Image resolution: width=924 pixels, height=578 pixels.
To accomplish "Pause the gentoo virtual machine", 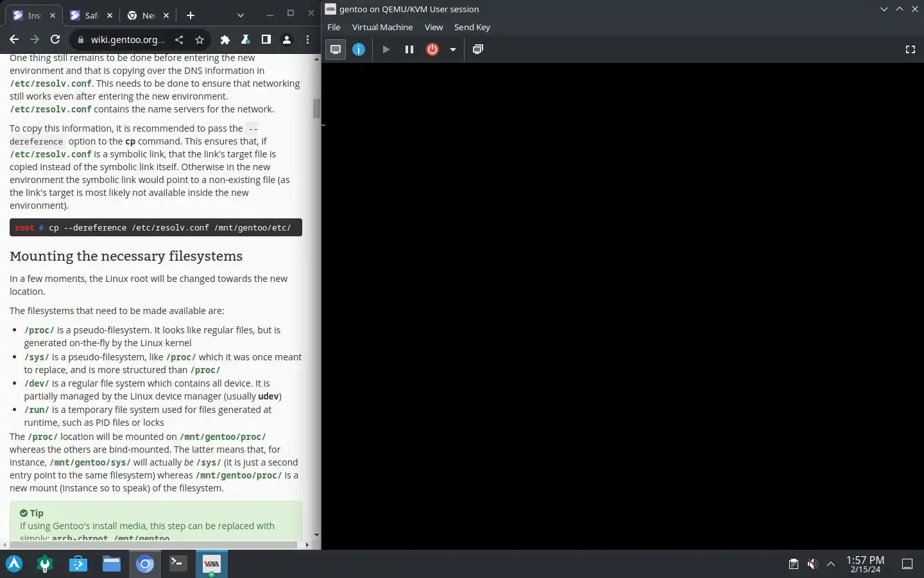I will pos(409,49).
